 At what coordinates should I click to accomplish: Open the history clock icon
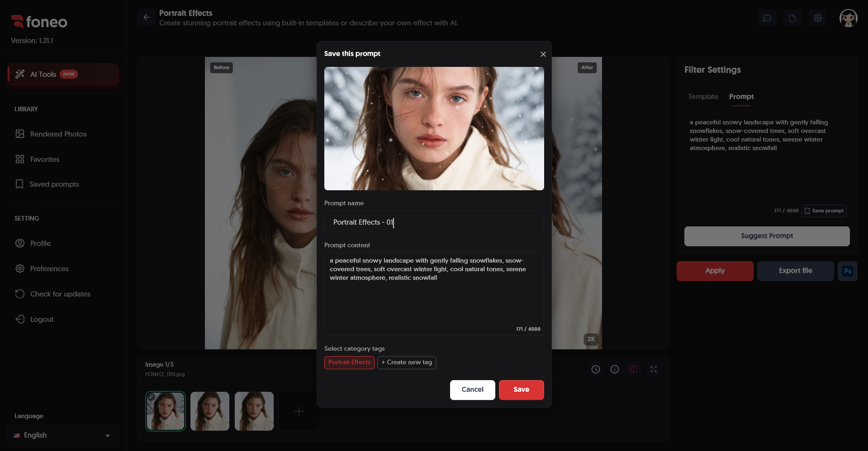point(596,370)
